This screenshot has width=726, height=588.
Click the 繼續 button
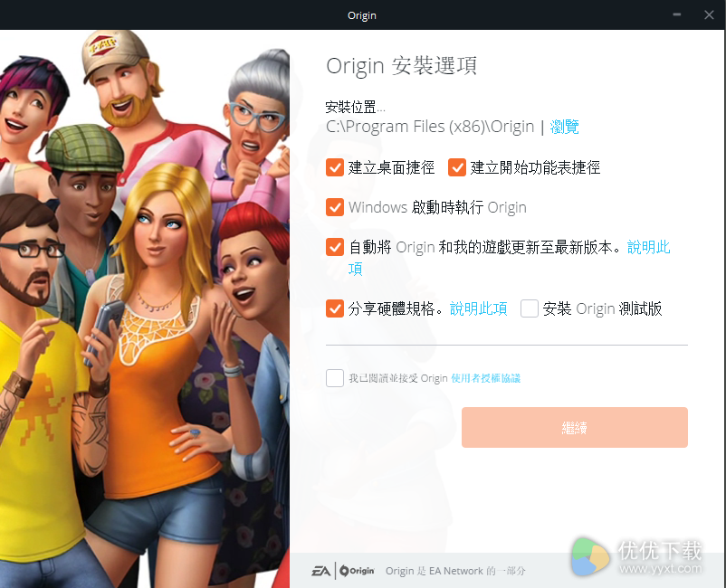coord(575,428)
